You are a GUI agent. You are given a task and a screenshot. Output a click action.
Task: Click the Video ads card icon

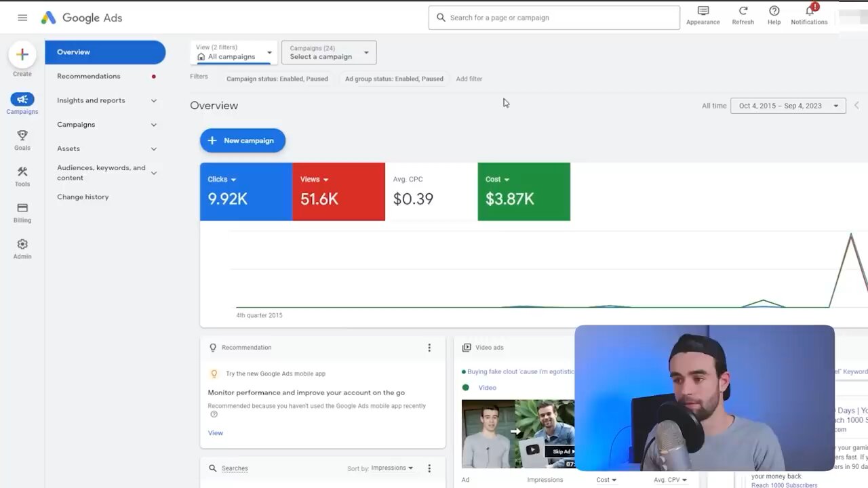point(467,348)
